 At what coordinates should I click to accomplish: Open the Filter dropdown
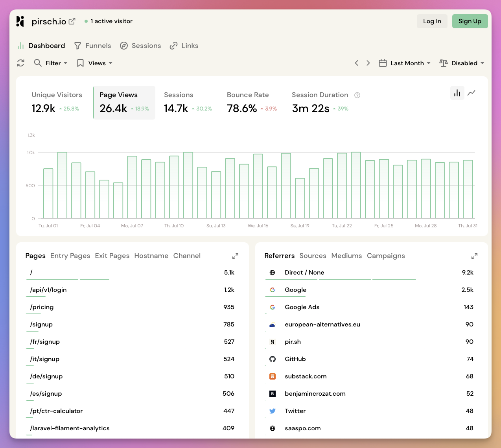click(55, 63)
